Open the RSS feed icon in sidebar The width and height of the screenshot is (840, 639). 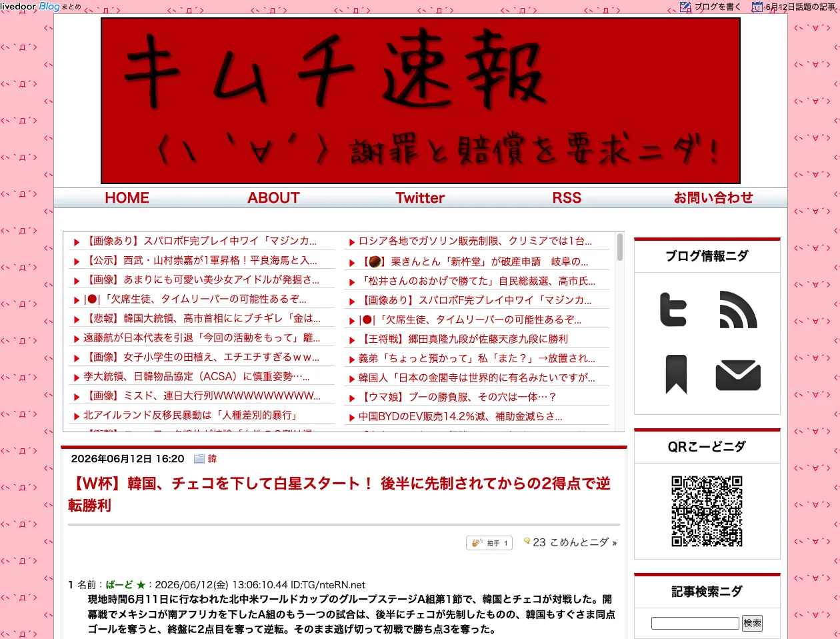(738, 309)
